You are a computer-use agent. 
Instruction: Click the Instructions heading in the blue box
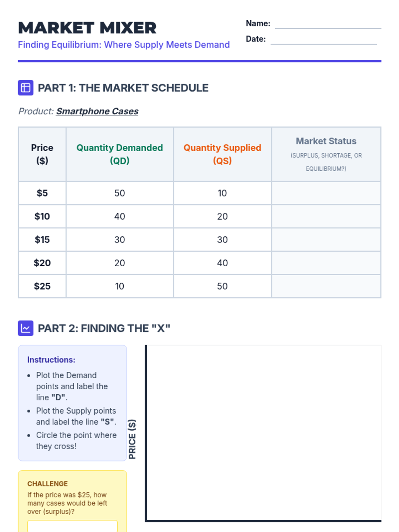coord(51,360)
